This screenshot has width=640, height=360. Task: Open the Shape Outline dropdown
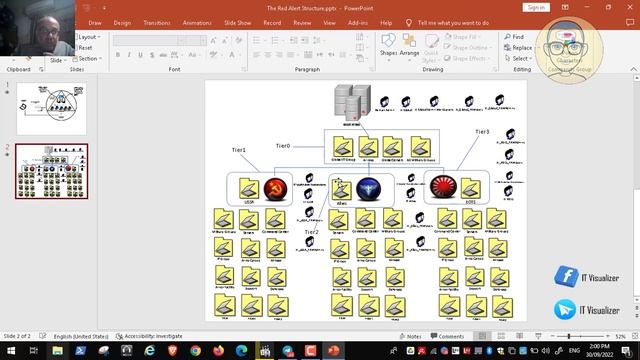[x=467, y=47]
